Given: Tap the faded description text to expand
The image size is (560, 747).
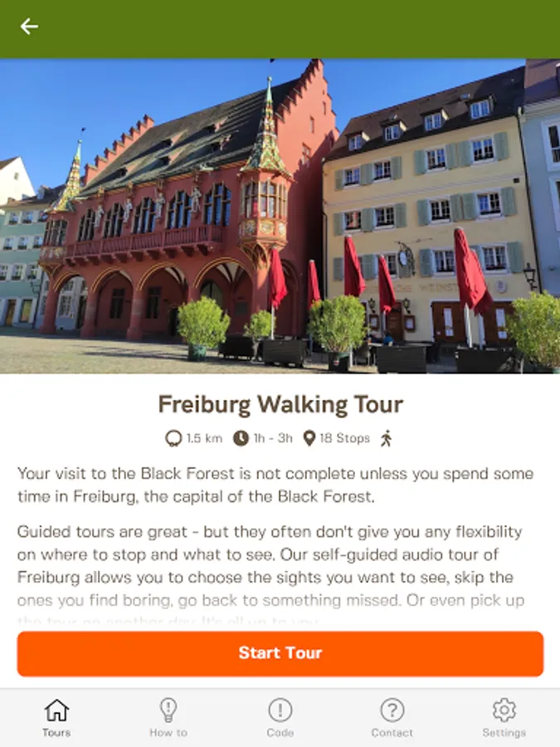Looking at the screenshot, I should pyautogui.click(x=270, y=611).
